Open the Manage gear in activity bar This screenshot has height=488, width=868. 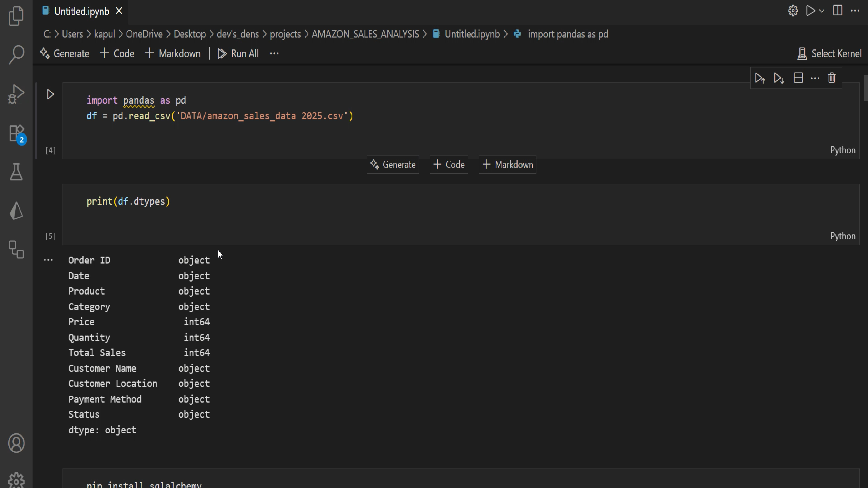click(16, 480)
